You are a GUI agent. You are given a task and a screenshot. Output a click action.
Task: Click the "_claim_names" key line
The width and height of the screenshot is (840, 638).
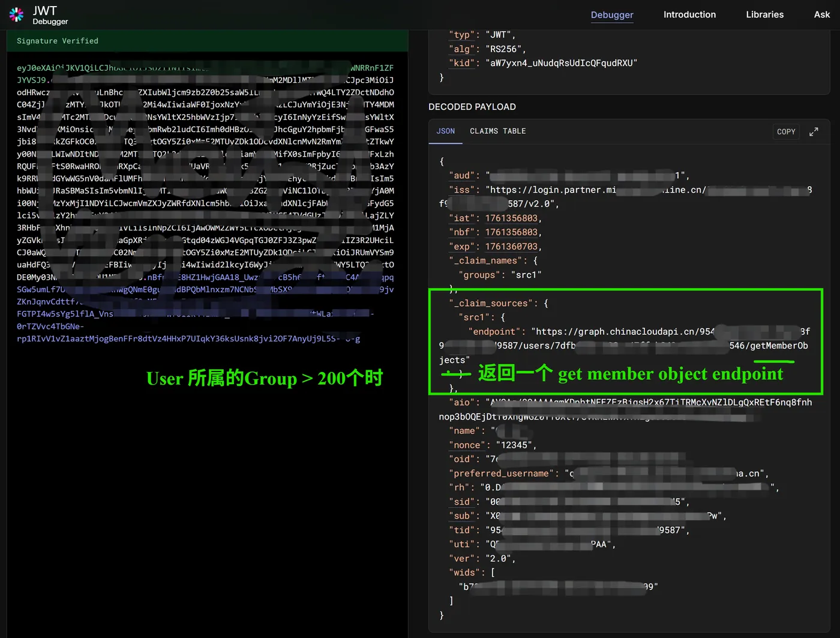click(493, 261)
